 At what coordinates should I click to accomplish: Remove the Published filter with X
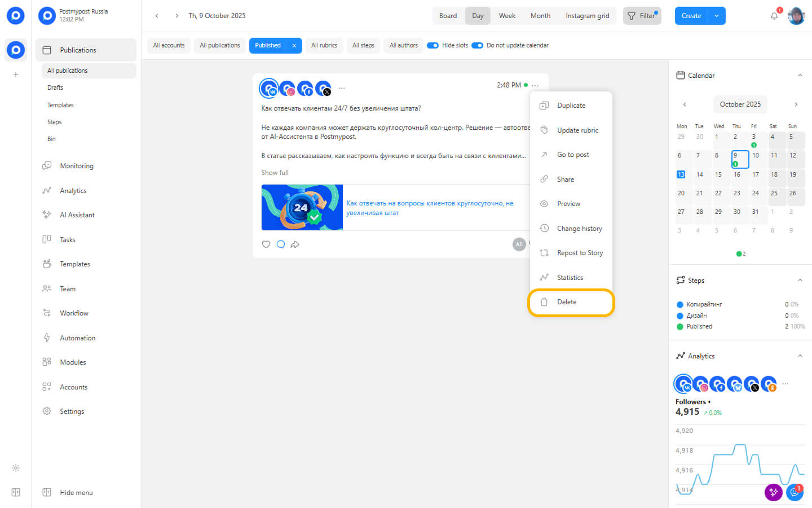click(294, 45)
